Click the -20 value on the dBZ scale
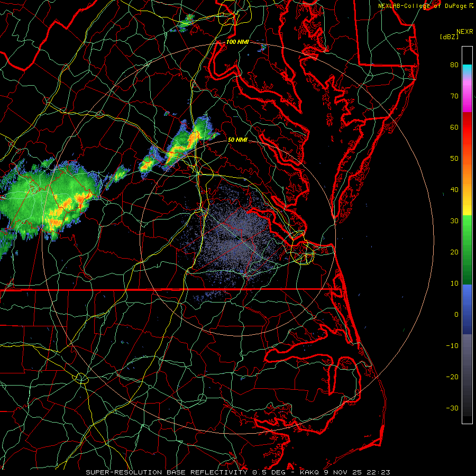 (x=452, y=377)
